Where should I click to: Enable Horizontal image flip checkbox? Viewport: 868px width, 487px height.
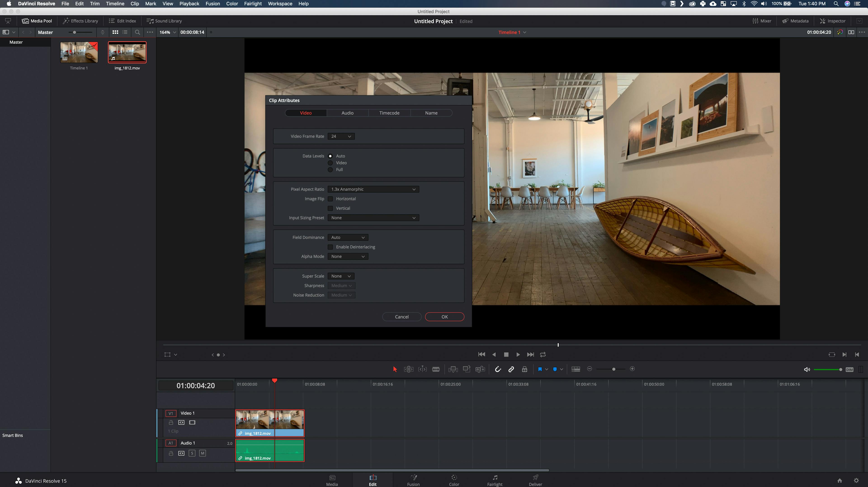(330, 199)
